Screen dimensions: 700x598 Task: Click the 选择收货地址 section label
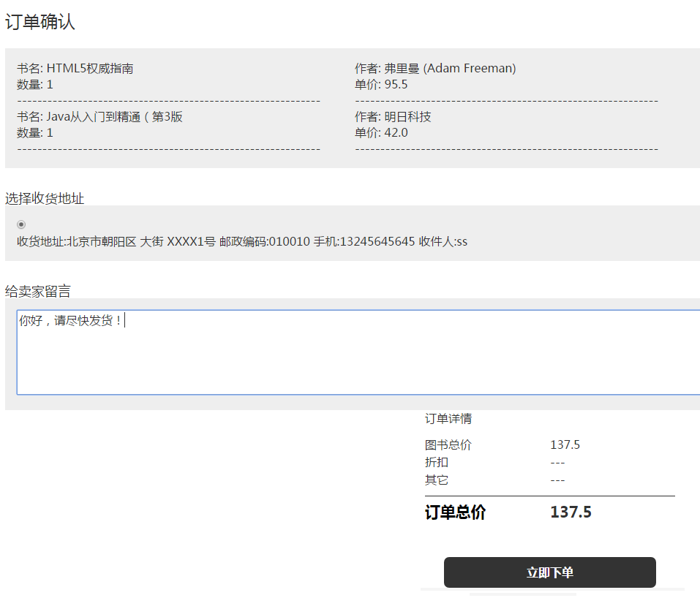click(x=45, y=198)
